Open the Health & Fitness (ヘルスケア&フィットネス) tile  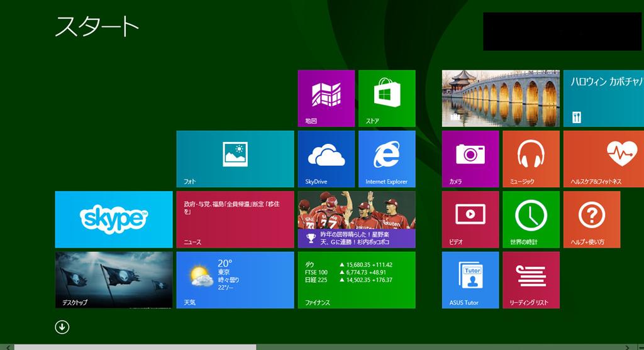tap(604, 159)
